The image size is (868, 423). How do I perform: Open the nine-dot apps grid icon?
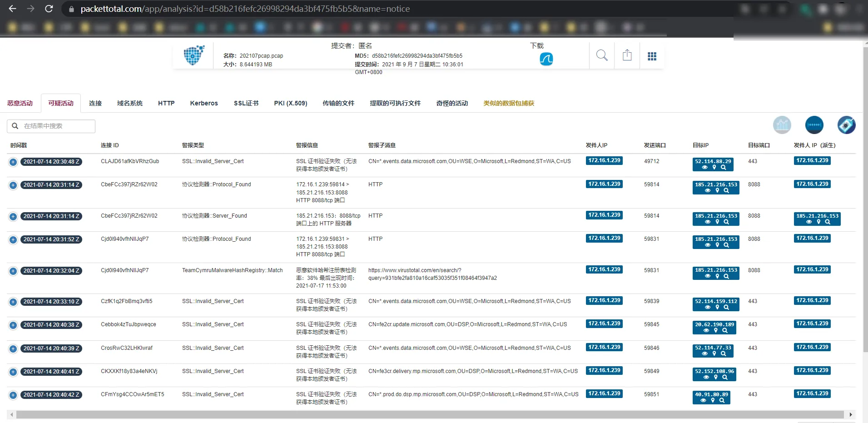tap(652, 56)
